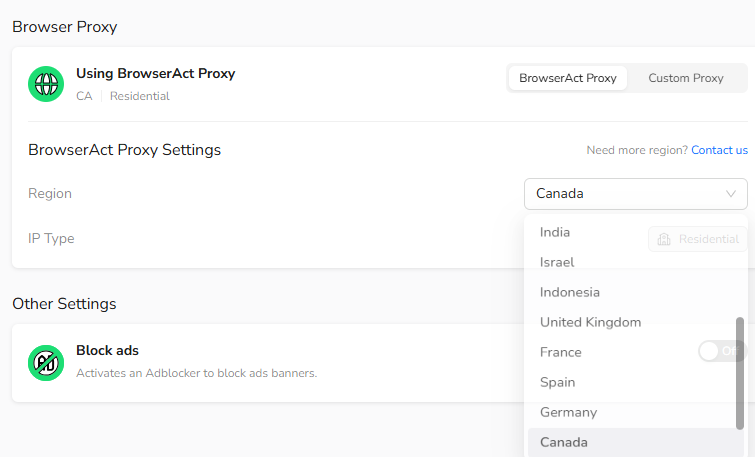Click the highlighted Canada option
The width and height of the screenshot is (755, 457).
636,442
